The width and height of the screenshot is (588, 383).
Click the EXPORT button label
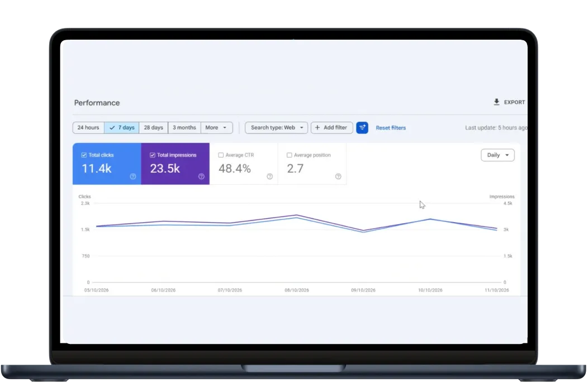pos(514,102)
